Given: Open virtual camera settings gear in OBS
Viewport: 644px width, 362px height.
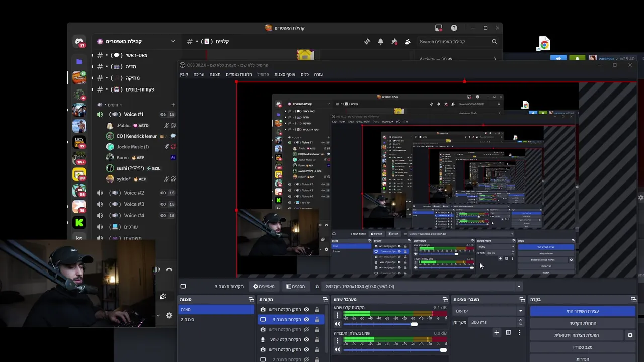Looking at the screenshot, I should [630, 335].
